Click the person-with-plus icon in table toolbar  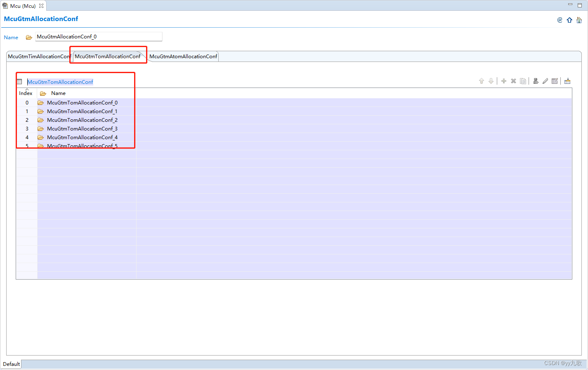[536, 81]
